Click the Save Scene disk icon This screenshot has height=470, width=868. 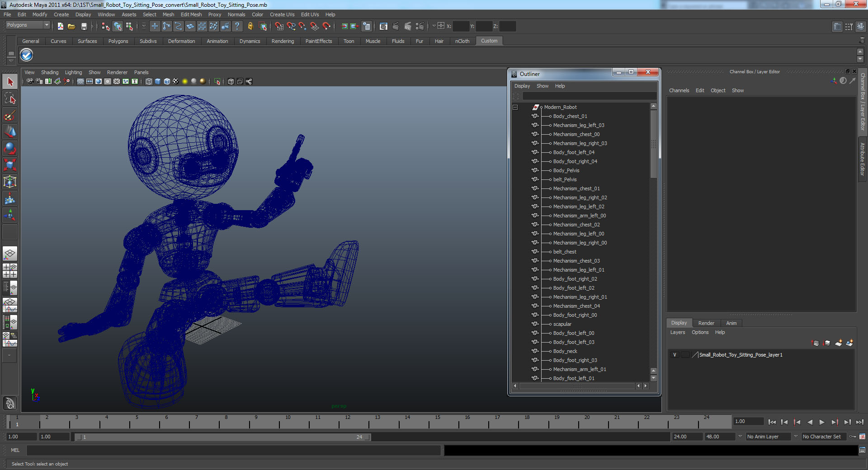[x=84, y=27]
